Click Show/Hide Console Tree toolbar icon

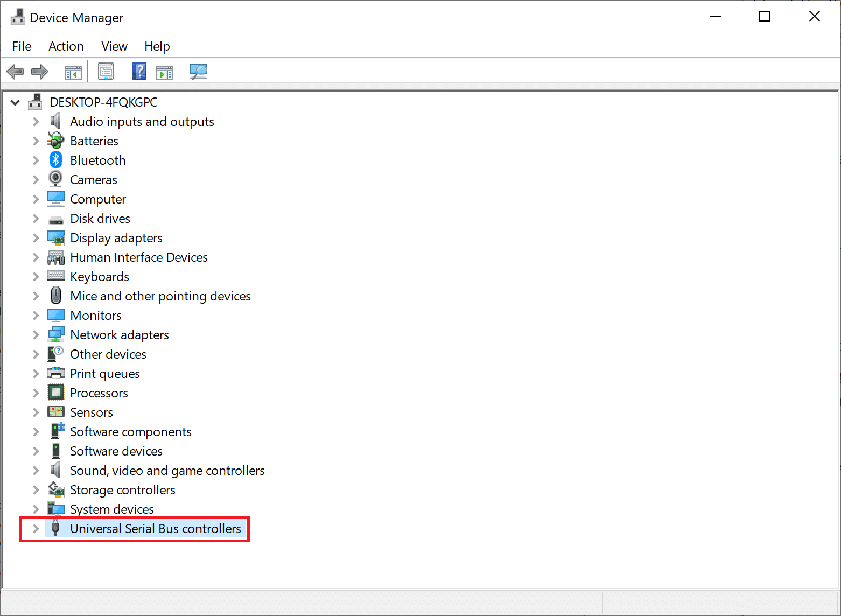tap(73, 72)
